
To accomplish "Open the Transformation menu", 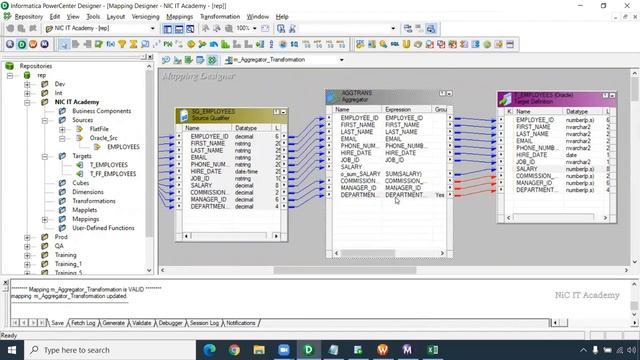I will 220,17.
